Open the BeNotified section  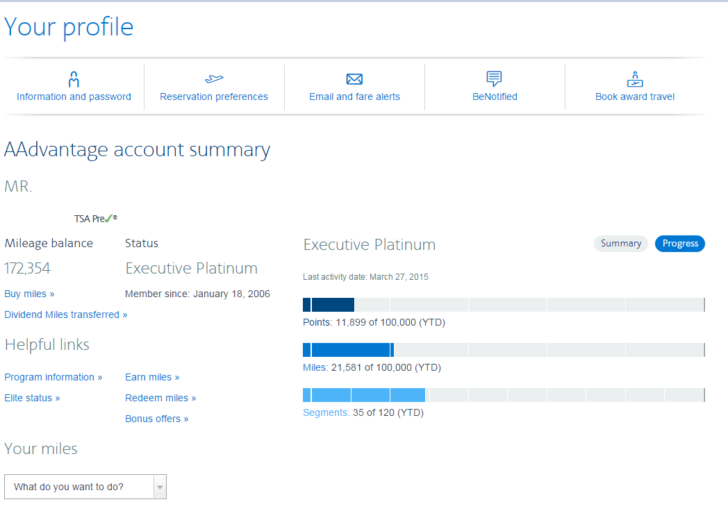click(494, 97)
